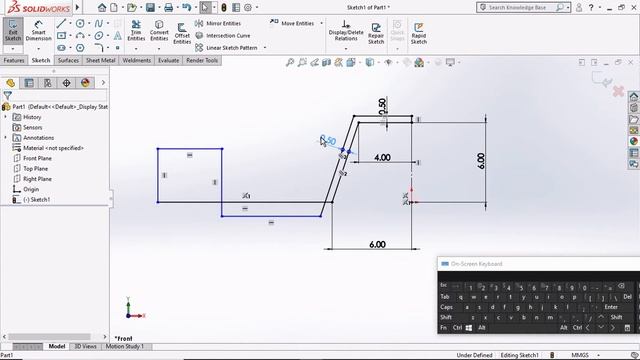Toggle Caps key on On-Screen Keyboard
Viewport: 640px width, 360px height.
pyautogui.click(x=447, y=307)
